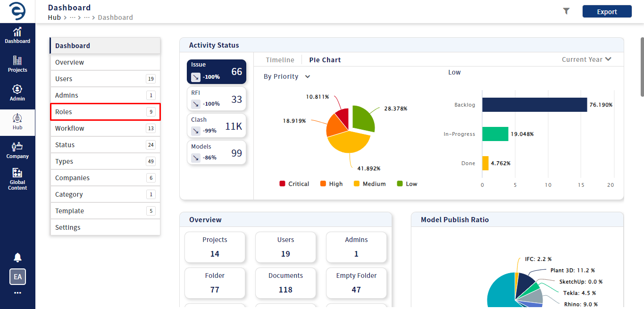
Task: Click the Done bar in chart
Action: click(485, 163)
